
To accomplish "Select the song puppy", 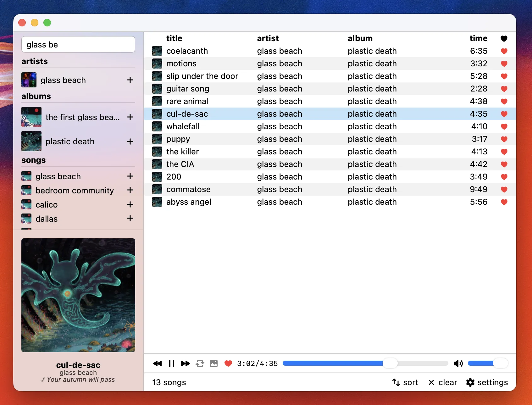I will tap(330, 139).
